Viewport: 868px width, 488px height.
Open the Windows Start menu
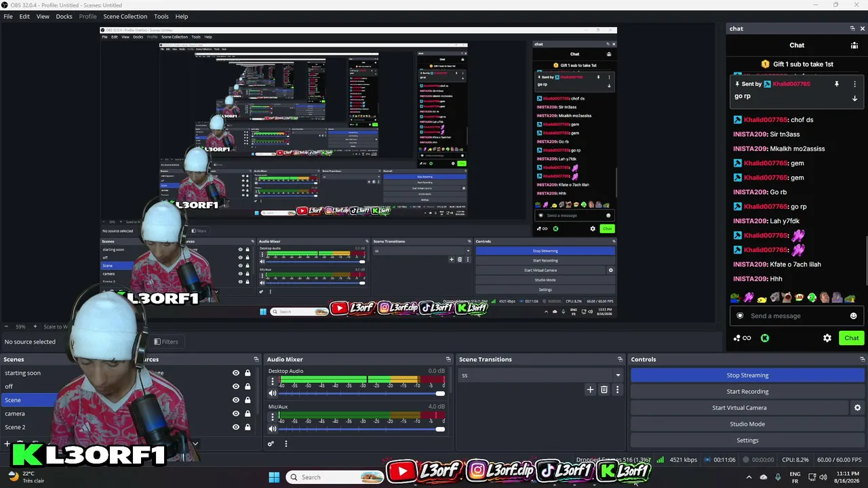(274, 477)
